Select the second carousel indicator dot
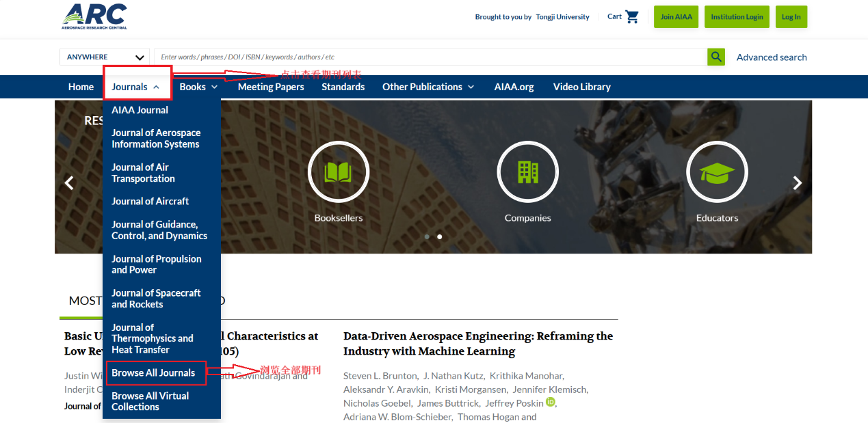Viewport: 868px width, 423px height. [x=439, y=236]
